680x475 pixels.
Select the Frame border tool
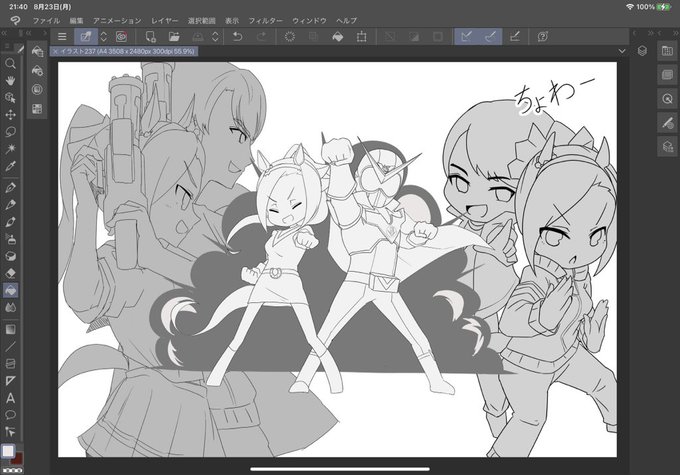coord(10,364)
